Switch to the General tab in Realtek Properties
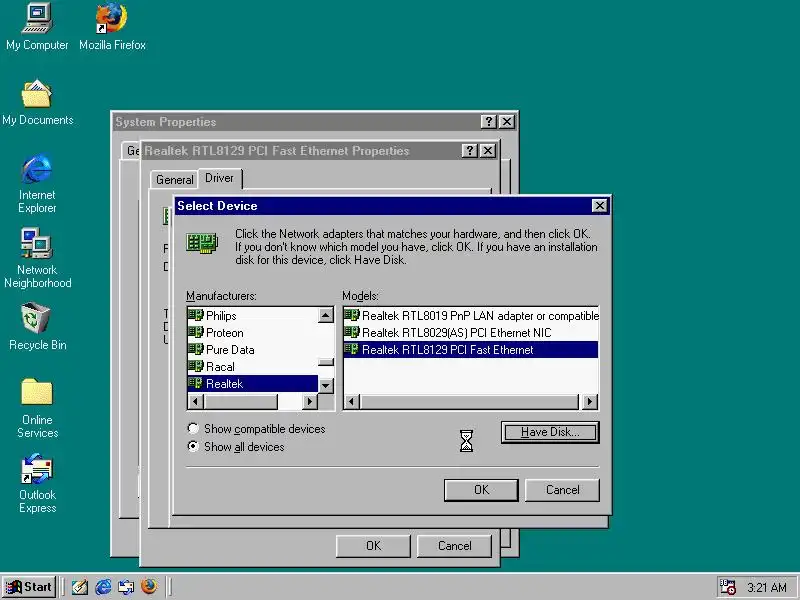This screenshot has height=600, width=800. click(174, 180)
